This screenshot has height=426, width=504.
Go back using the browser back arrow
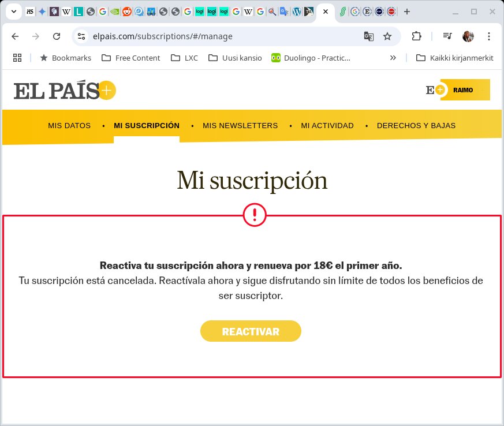coord(15,36)
